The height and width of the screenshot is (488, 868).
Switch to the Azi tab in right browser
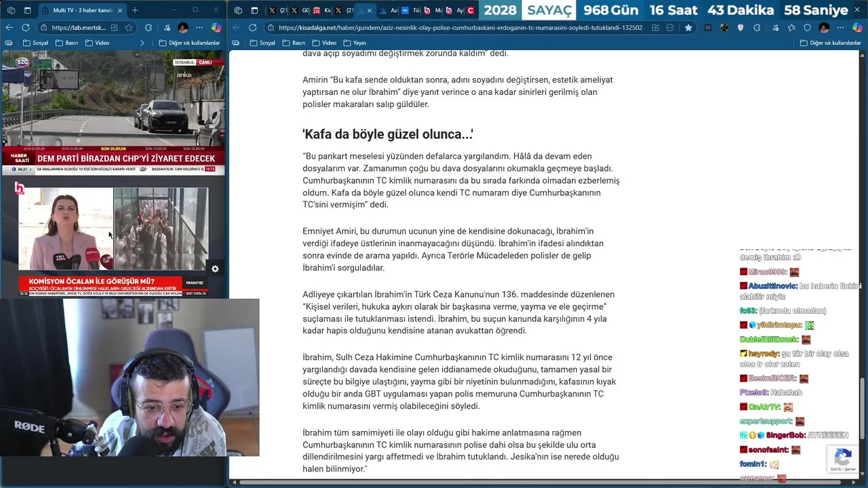coord(389,11)
